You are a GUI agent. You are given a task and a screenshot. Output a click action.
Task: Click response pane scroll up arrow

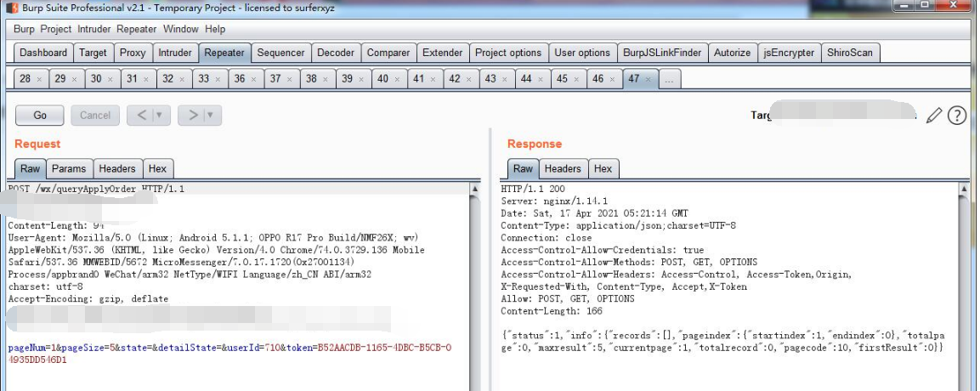(965, 188)
